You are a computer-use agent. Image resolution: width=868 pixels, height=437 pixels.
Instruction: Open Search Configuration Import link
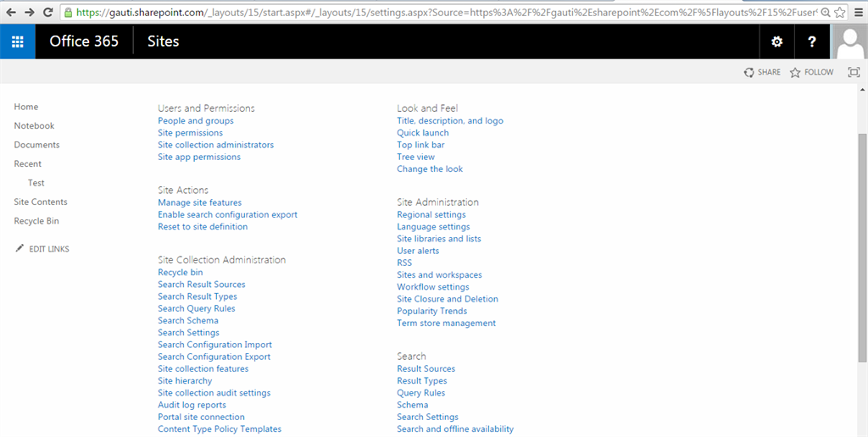coord(214,345)
